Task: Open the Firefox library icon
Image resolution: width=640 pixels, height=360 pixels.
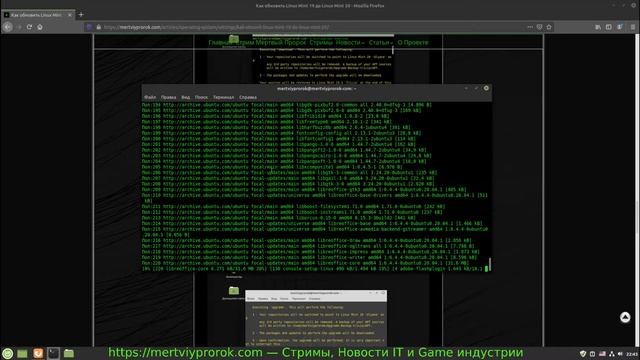Action: tap(598, 27)
